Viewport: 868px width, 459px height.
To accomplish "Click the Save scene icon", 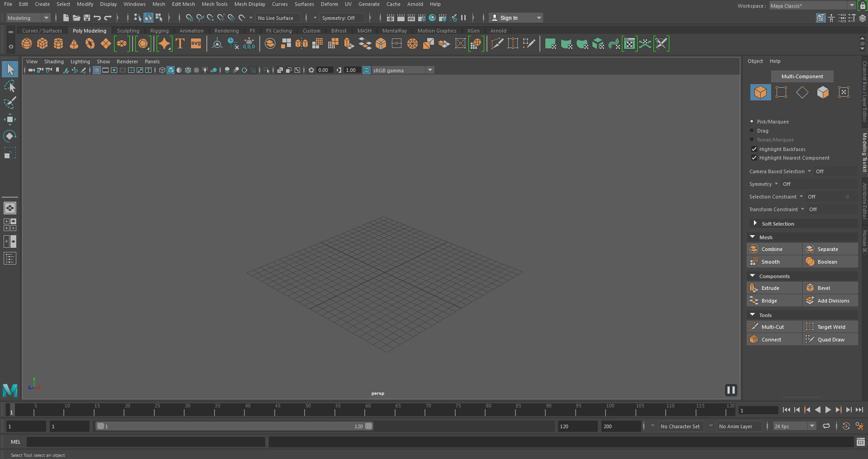I will tap(87, 18).
